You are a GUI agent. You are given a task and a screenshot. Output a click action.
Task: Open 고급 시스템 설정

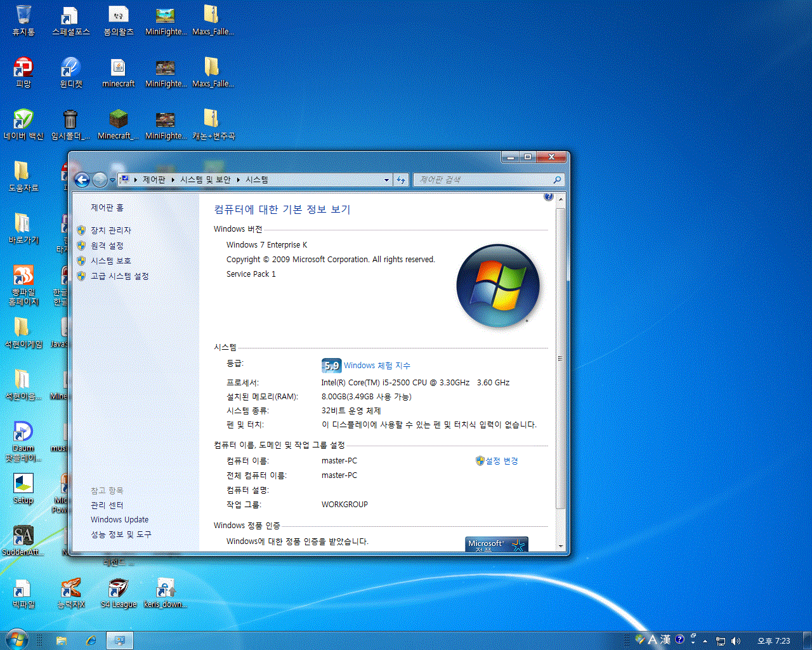pos(120,276)
